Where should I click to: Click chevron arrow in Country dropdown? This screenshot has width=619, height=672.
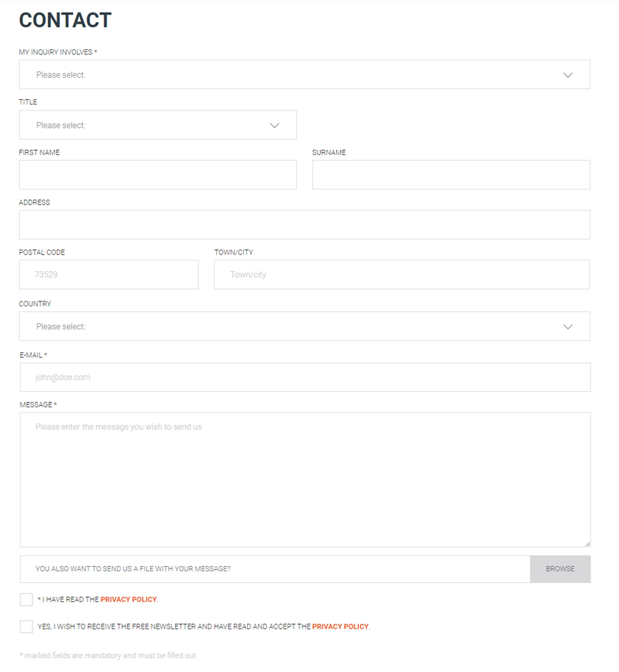[568, 327]
